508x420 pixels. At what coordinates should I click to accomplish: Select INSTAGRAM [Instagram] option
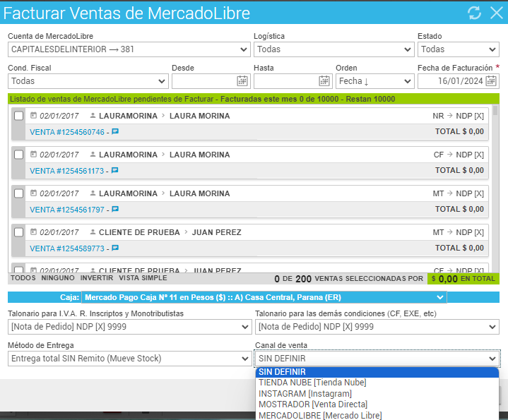click(377, 394)
